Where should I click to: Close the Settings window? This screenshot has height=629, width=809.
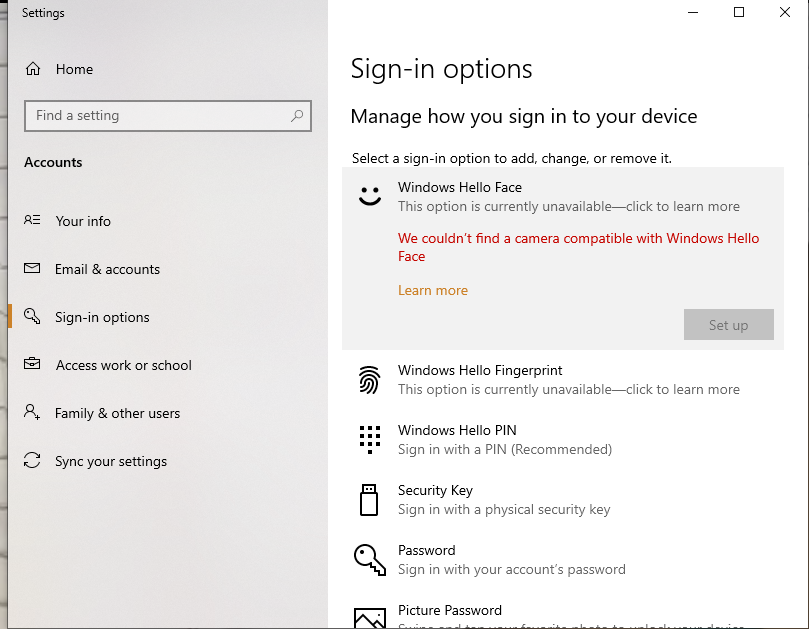coord(785,12)
